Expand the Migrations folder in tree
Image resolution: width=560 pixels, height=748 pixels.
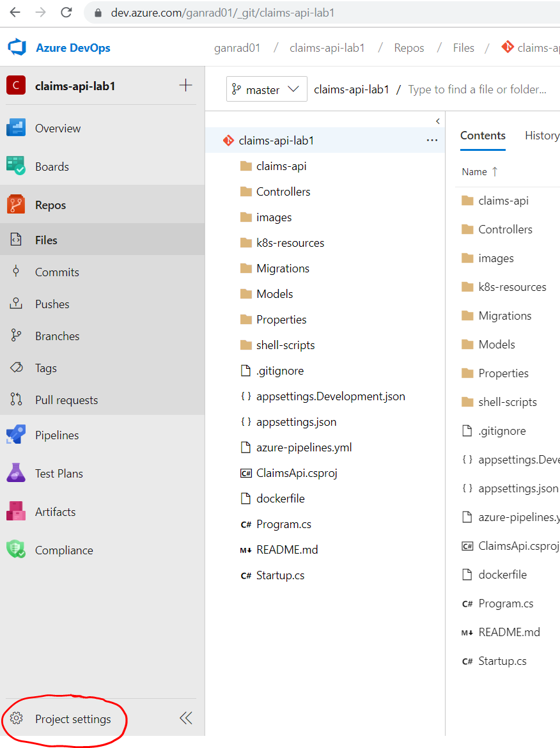(275, 268)
